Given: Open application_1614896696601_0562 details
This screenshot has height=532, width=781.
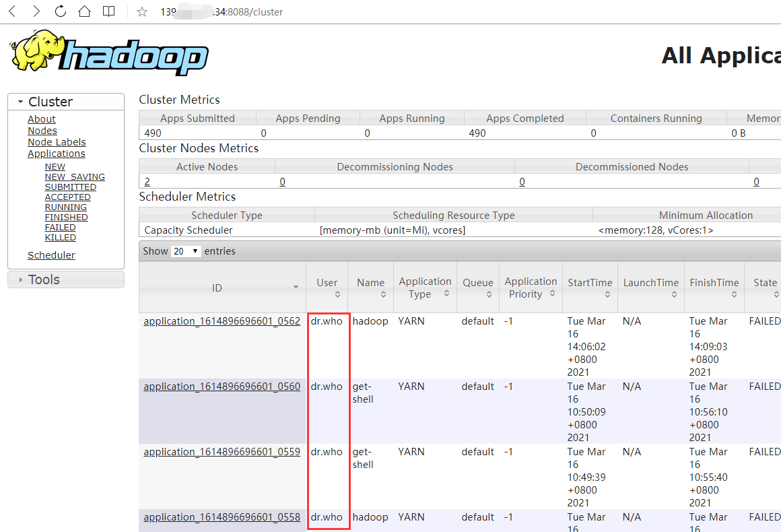Looking at the screenshot, I should click(222, 321).
